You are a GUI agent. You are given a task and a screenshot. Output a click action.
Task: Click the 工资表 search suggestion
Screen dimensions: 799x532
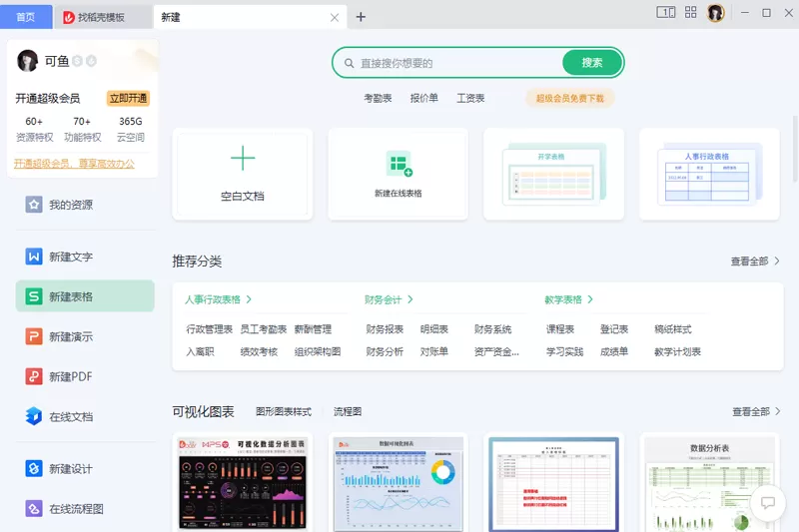[470, 98]
